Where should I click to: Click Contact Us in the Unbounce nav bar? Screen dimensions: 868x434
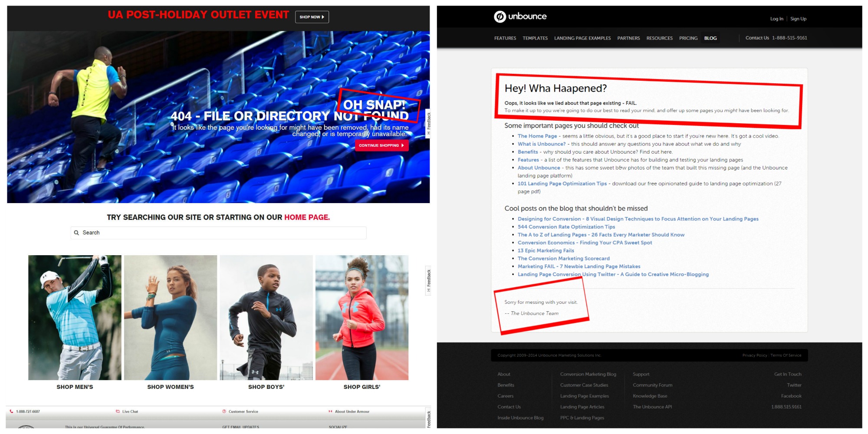[757, 38]
